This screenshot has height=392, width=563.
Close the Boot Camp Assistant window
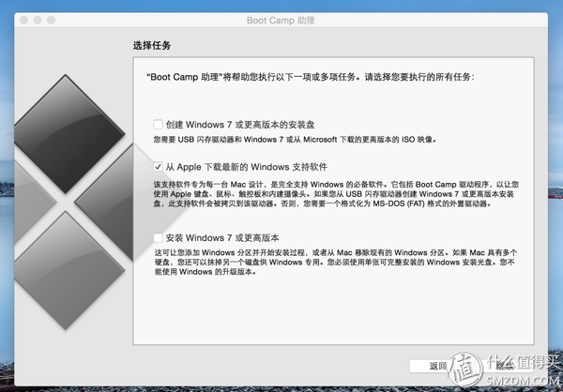[23, 20]
